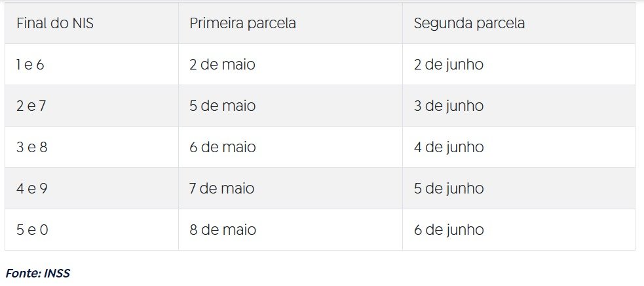Select the "6 de junho" date cell

point(449,230)
